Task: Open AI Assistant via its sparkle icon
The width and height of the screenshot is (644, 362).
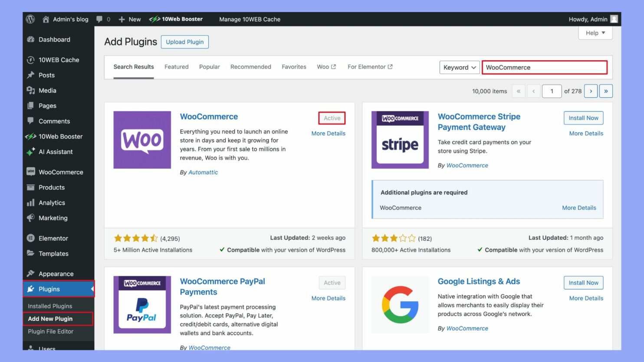Action: point(30,152)
